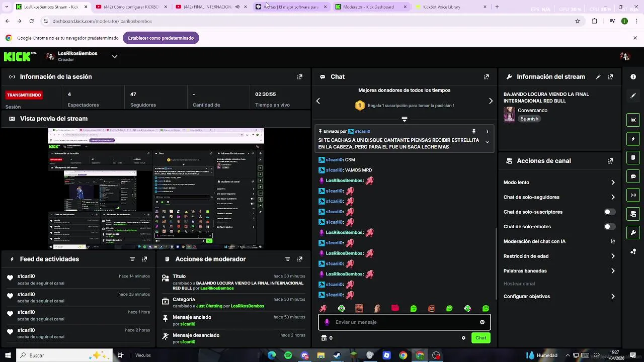Show next top donor with right arrow
Screen dimensions: 644x362
491,101
